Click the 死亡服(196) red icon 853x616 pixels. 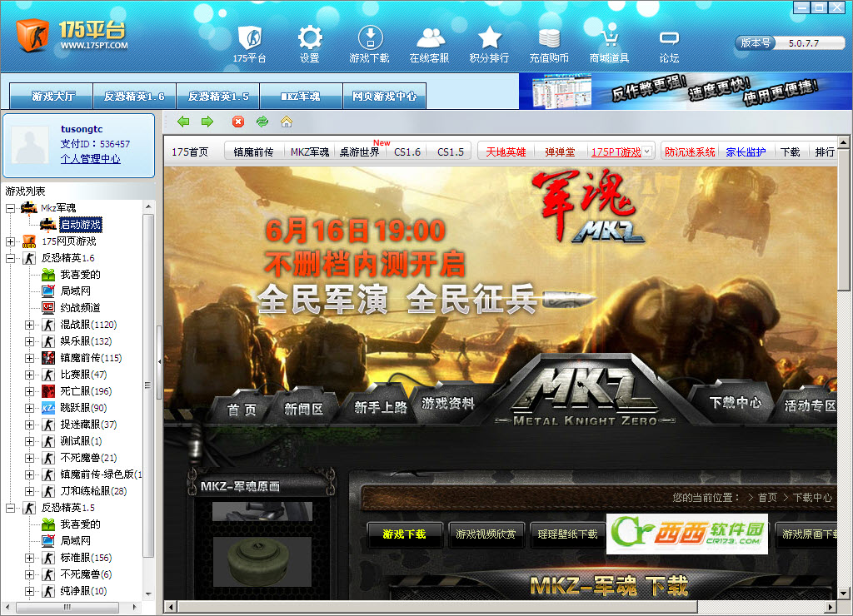[48, 391]
